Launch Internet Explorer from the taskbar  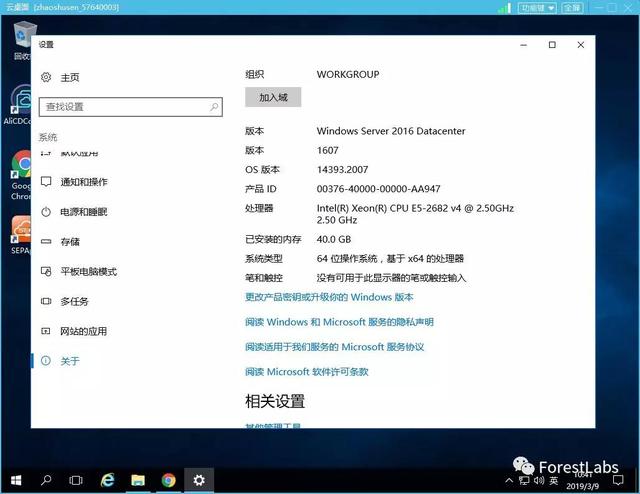[107, 481]
